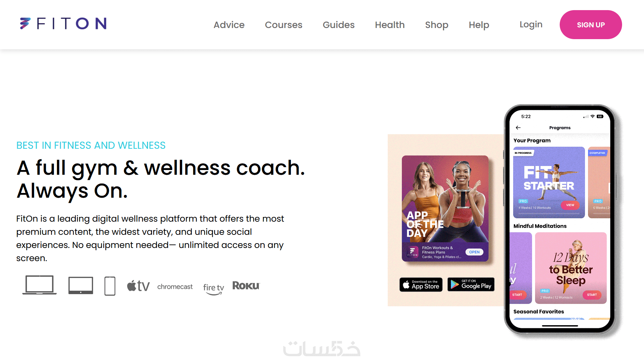644x364 pixels.
Task: Click the pink SIGN UP button
Action: click(591, 25)
